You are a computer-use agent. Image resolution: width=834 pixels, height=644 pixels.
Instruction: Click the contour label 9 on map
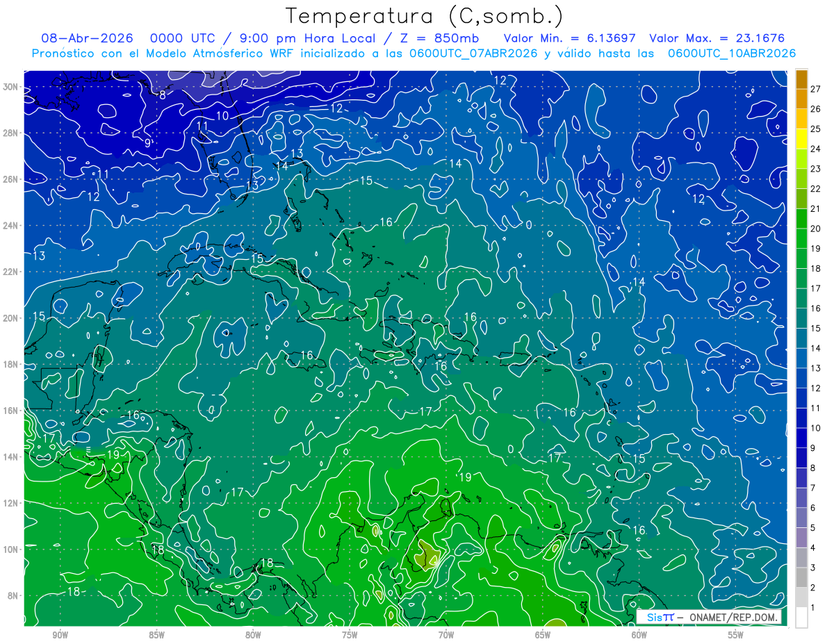click(x=147, y=143)
